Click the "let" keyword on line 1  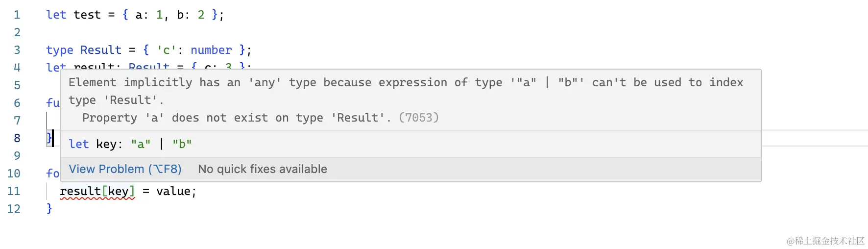(56, 15)
